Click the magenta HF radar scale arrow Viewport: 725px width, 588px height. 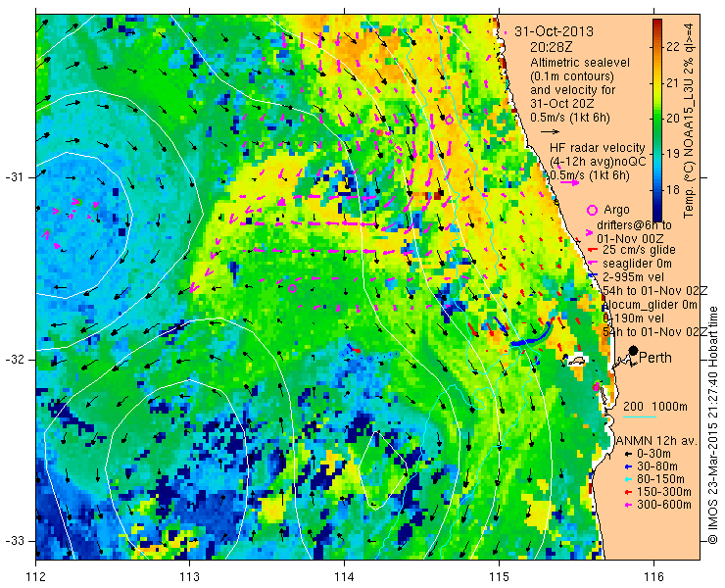pyautogui.click(x=569, y=182)
